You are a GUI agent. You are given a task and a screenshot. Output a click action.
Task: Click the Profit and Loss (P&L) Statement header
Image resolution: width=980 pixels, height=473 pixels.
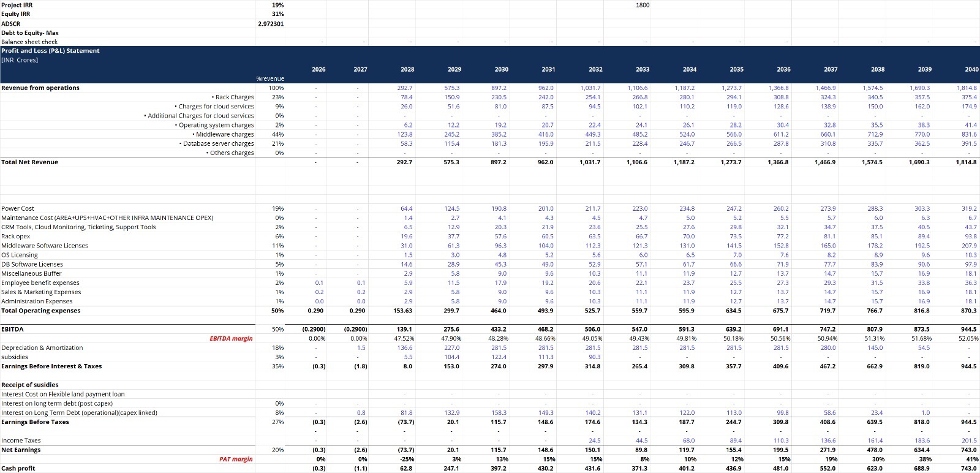pos(50,51)
